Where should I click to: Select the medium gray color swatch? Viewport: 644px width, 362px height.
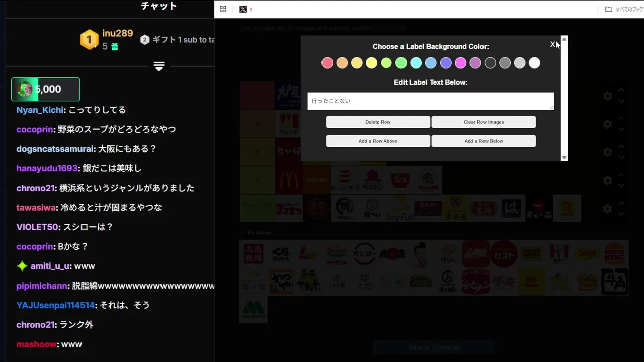[x=505, y=63]
